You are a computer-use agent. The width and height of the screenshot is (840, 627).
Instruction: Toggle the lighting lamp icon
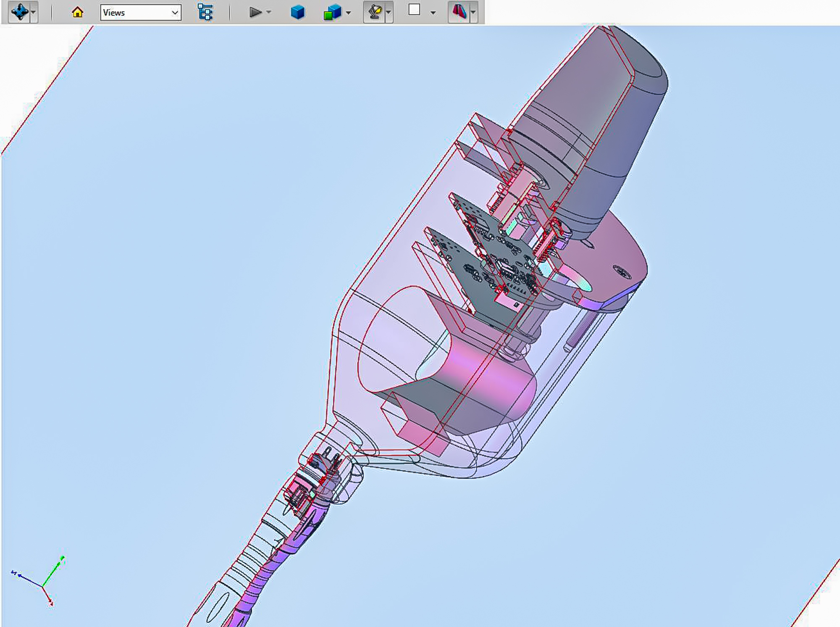[x=375, y=12]
